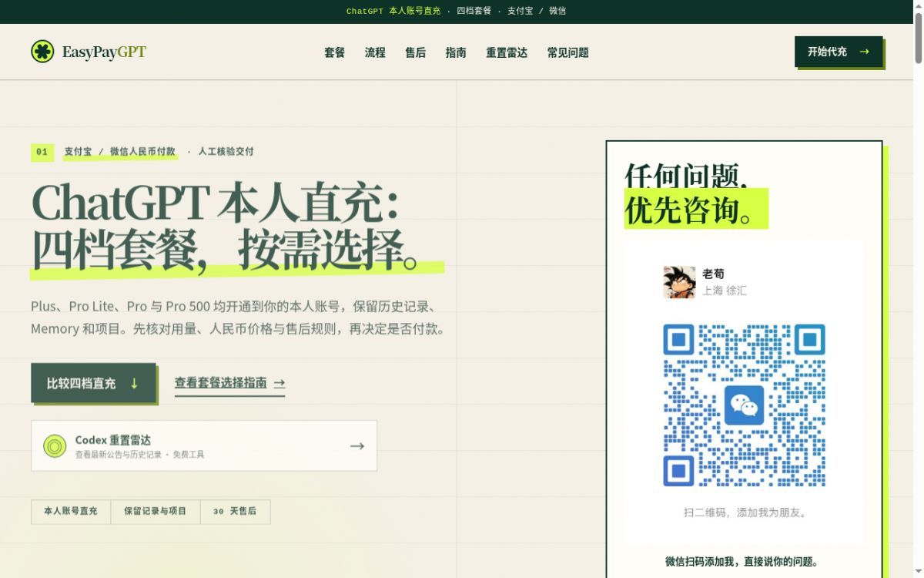924x578 pixels.
Task: Click the 开始代充 button
Action: (839, 52)
